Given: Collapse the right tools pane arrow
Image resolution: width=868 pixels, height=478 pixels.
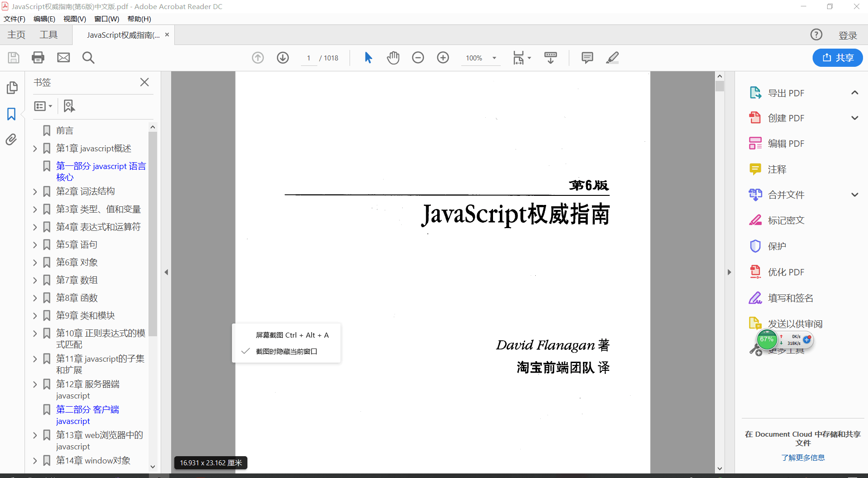Looking at the screenshot, I should tap(729, 272).
